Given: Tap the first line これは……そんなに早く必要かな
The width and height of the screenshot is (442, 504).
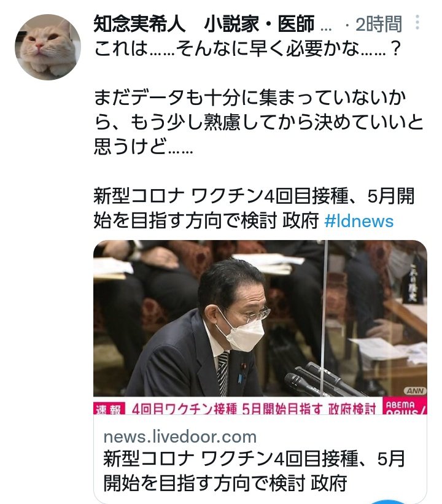Looking at the screenshot, I should pos(247,49).
